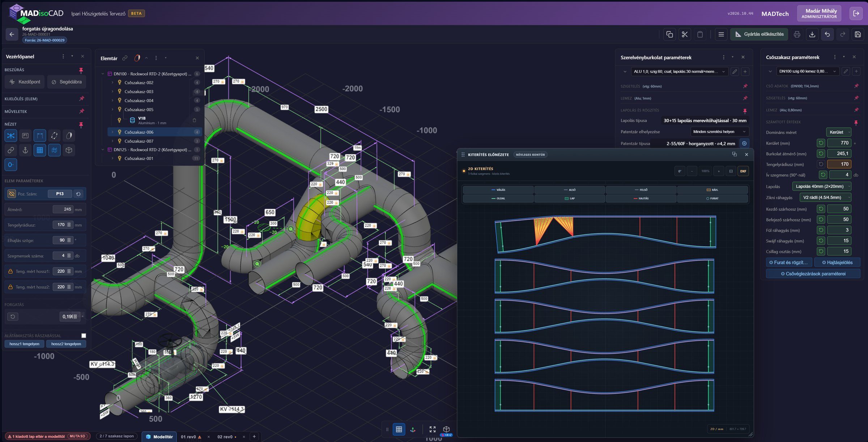Open the Domináns méret Kerület dropdown

(x=838, y=132)
